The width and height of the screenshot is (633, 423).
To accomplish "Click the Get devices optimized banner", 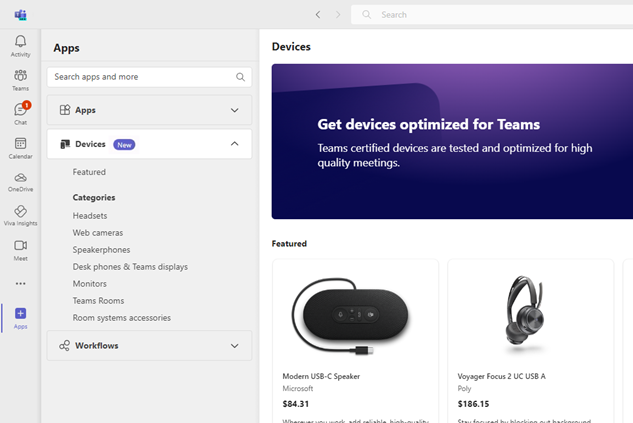I will [x=452, y=141].
